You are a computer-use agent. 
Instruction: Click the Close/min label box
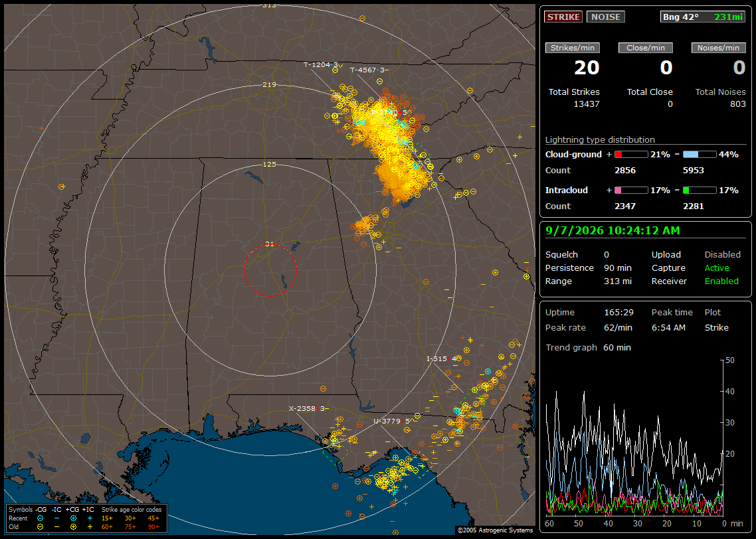pyautogui.click(x=646, y=48)
